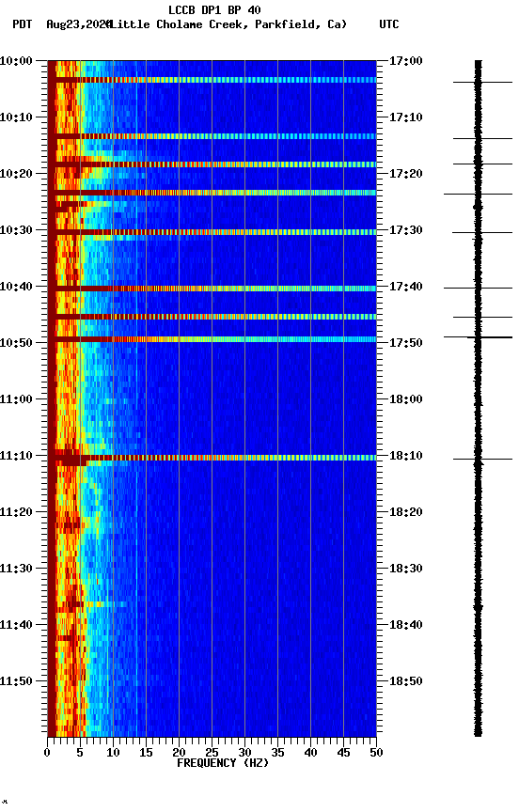Click the 18:00 UTC time label
The height and width of the screenshot is (812, 519).
[x=405, y=399]
